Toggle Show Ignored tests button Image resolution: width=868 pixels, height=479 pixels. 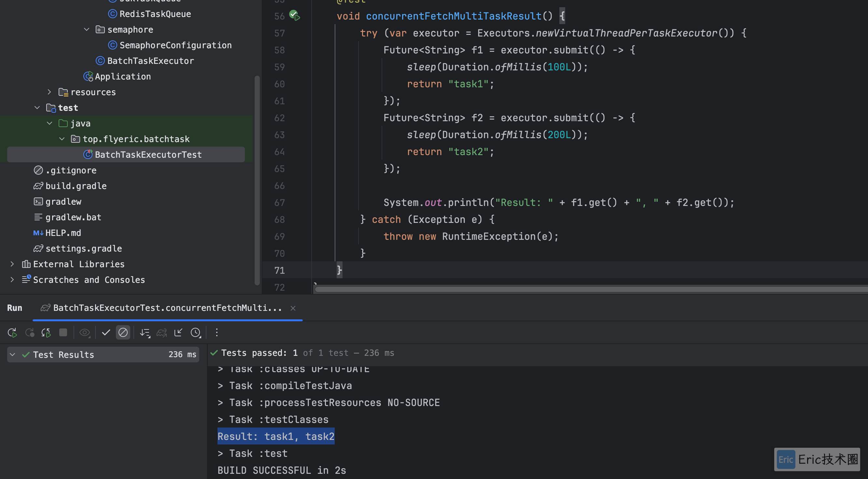pos(123,333)
